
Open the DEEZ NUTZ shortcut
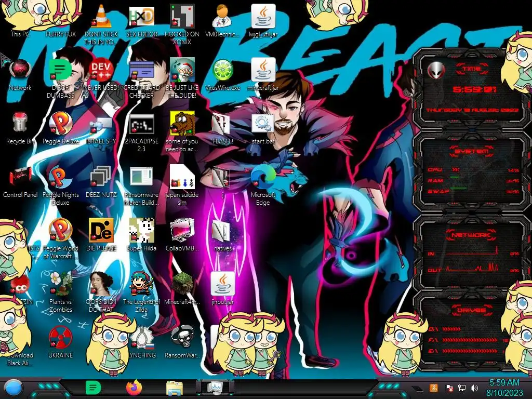101,182
